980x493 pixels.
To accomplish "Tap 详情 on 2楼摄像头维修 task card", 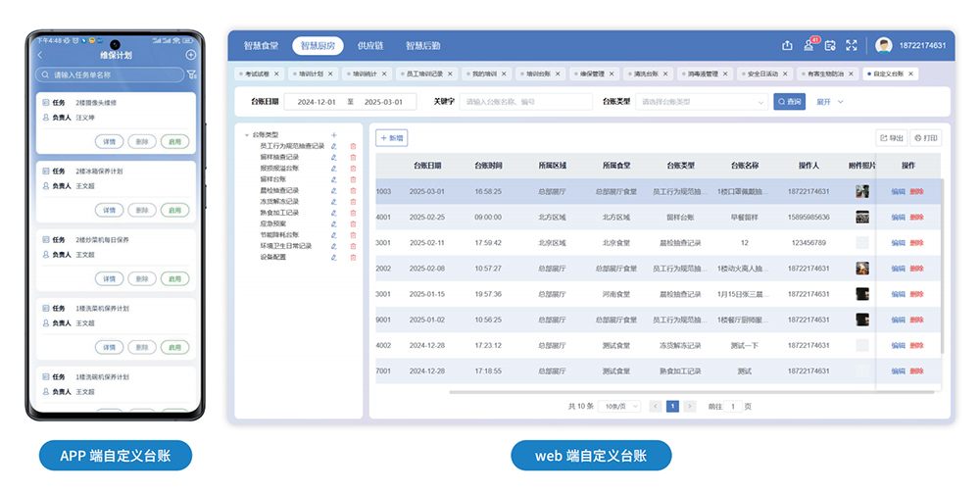I will 110,142.
